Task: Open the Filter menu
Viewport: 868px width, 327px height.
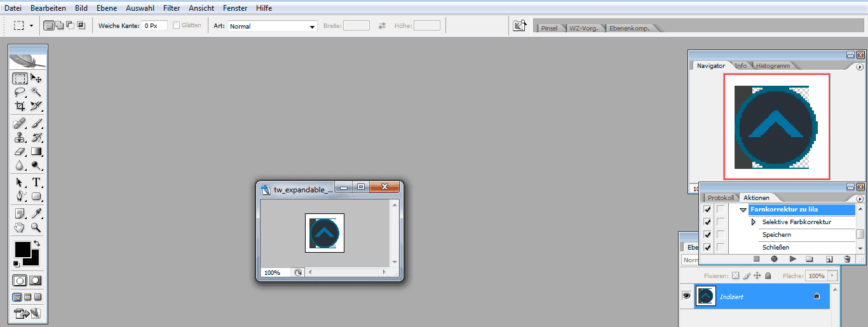Action: pyautogui.click(x=172, y=8)
